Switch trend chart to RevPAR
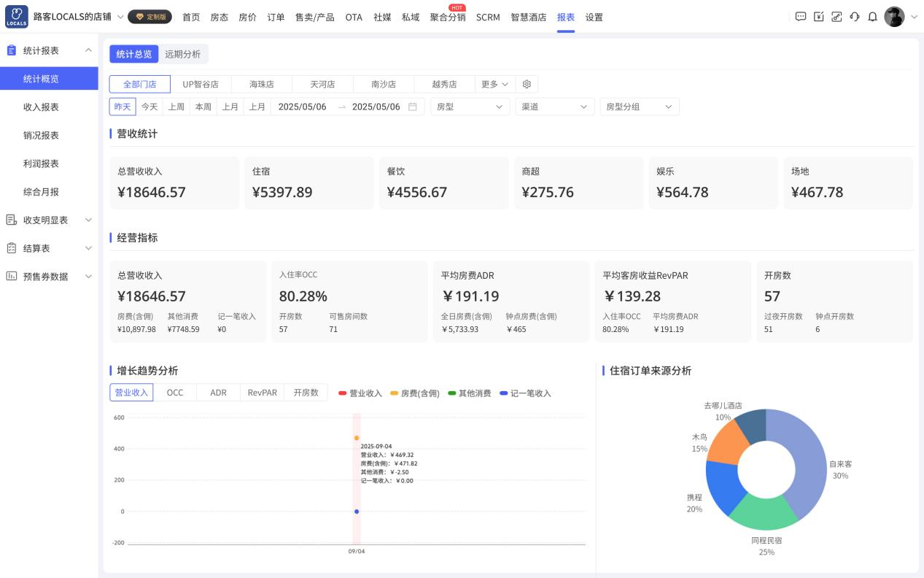This screenshot has height=578, width=924. coord(263,393)
